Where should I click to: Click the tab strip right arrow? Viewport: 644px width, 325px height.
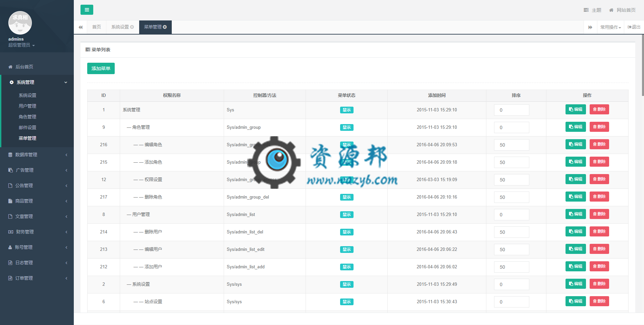[x=590, y=27]
